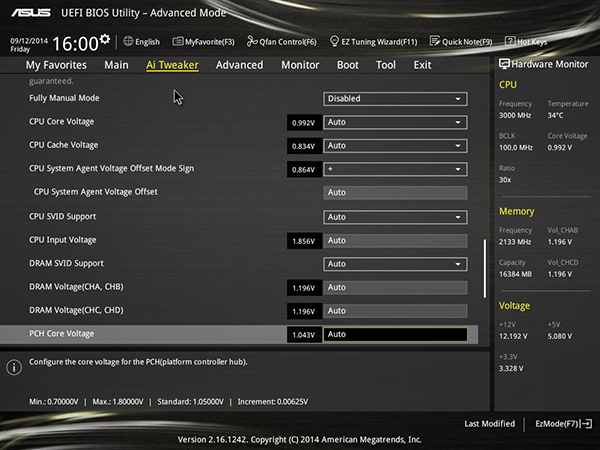Select Fully Manual Mode label

click(x=64, y=98)
